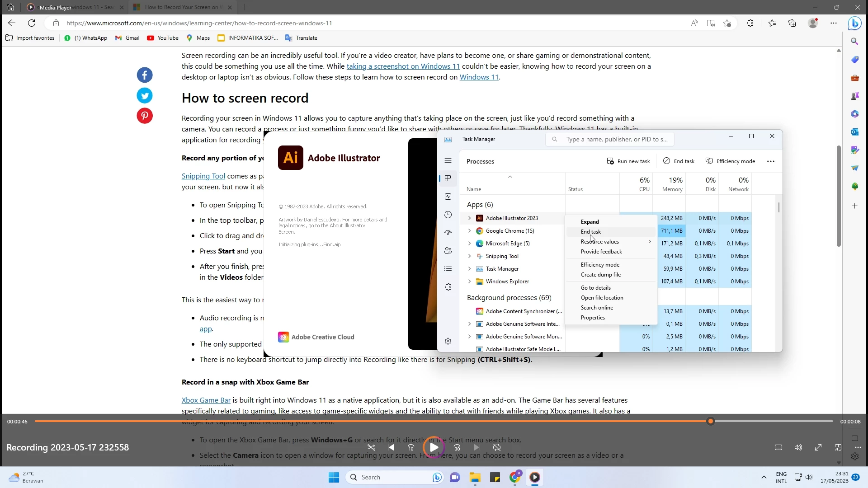Open the subtitles and captions menu
The image size is (868, 488).
point(778,447)
